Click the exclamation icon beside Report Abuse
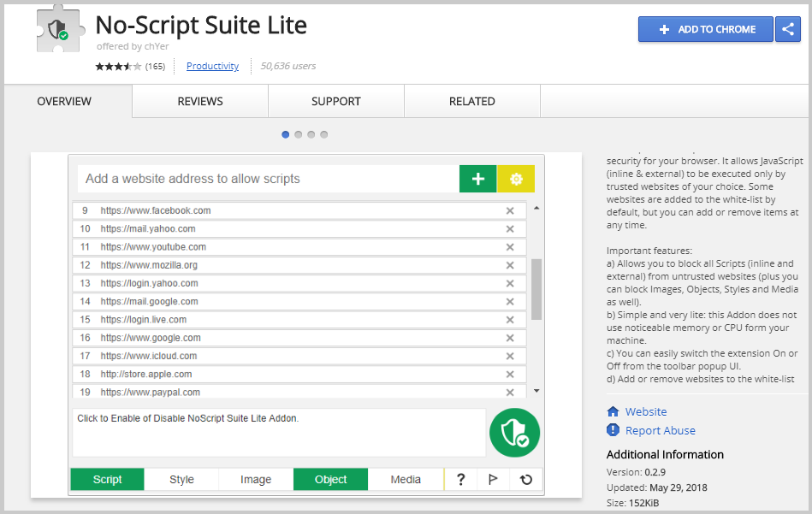Screen dimensions: 812x514 tap(613, 430)
